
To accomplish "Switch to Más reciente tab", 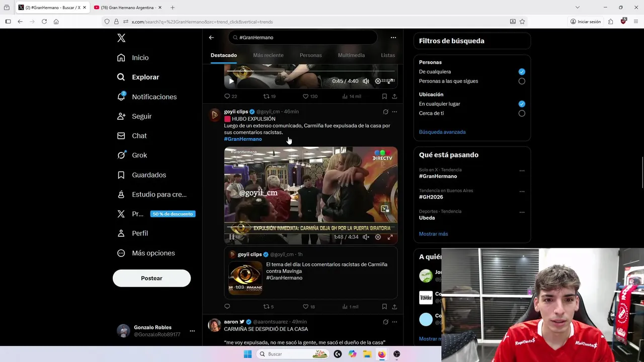I will 268,55.
